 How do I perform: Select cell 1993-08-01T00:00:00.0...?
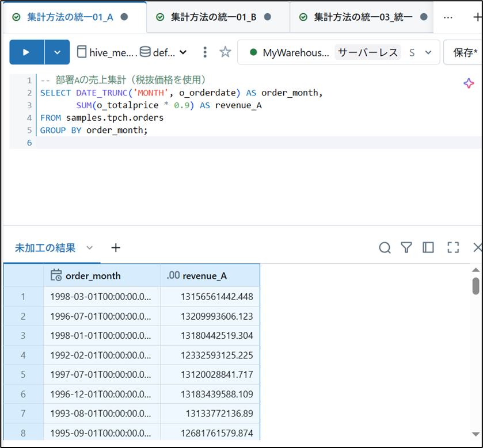point(102,413)
